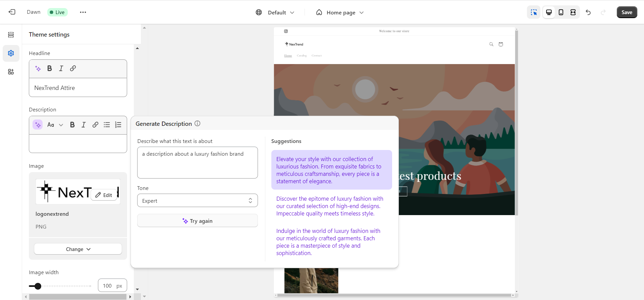Select the Discover the epitome suggestion
The width and height of the screenshot is (644, 300).
click(x=331, y=206)
